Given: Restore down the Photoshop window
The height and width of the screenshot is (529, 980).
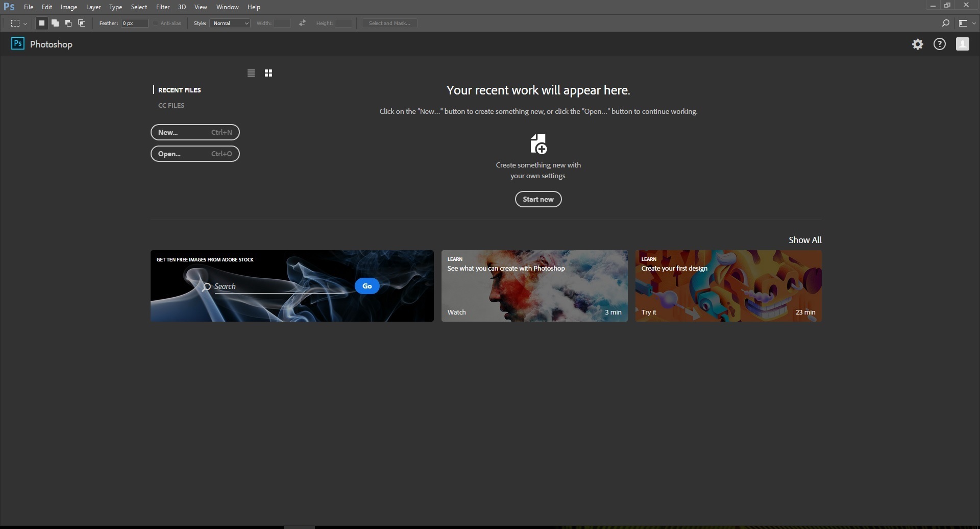Looking at the screenshot, I should coord(947,6).
